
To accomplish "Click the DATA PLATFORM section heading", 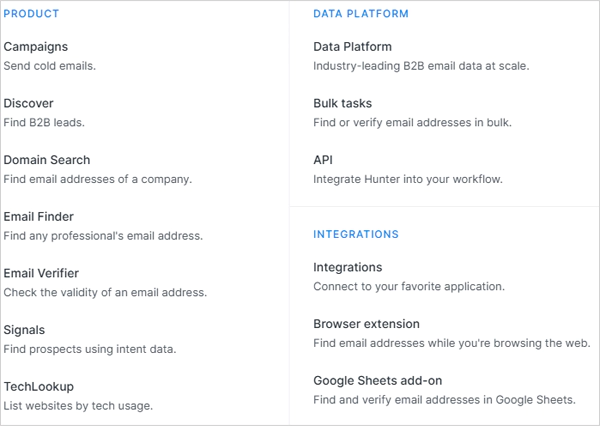I will pos(361,14).
